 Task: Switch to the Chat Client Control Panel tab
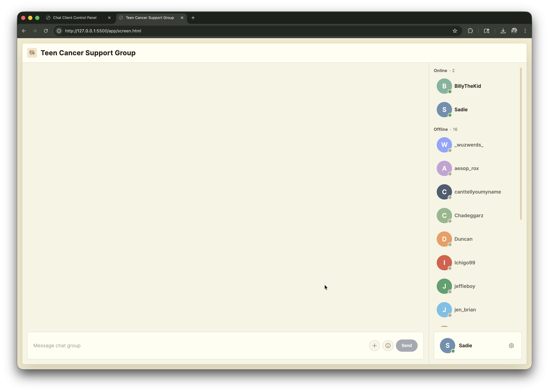(75, 17)
